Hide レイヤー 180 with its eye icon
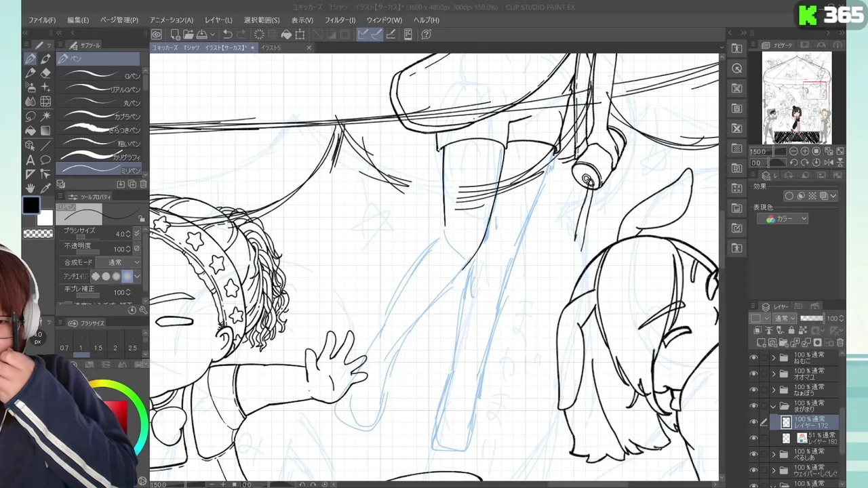This screenshot has width=868, height=488. pyautogui.click(x=753, y=439)
